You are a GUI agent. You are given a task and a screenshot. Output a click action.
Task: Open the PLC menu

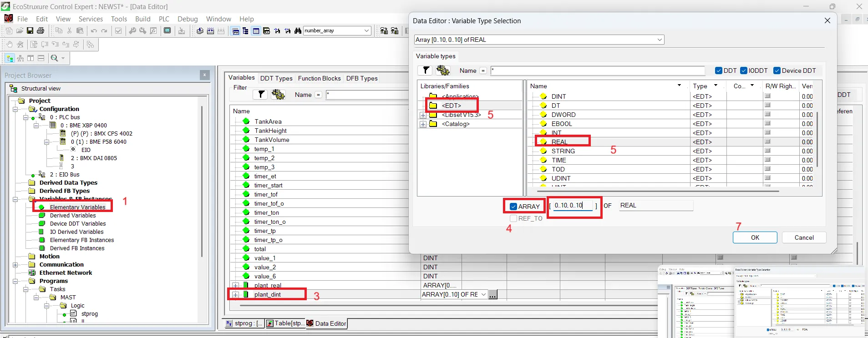[164, 19]
